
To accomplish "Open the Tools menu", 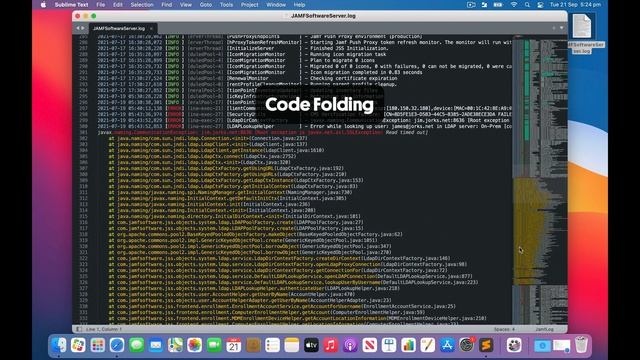I will [x=226, y=5].
